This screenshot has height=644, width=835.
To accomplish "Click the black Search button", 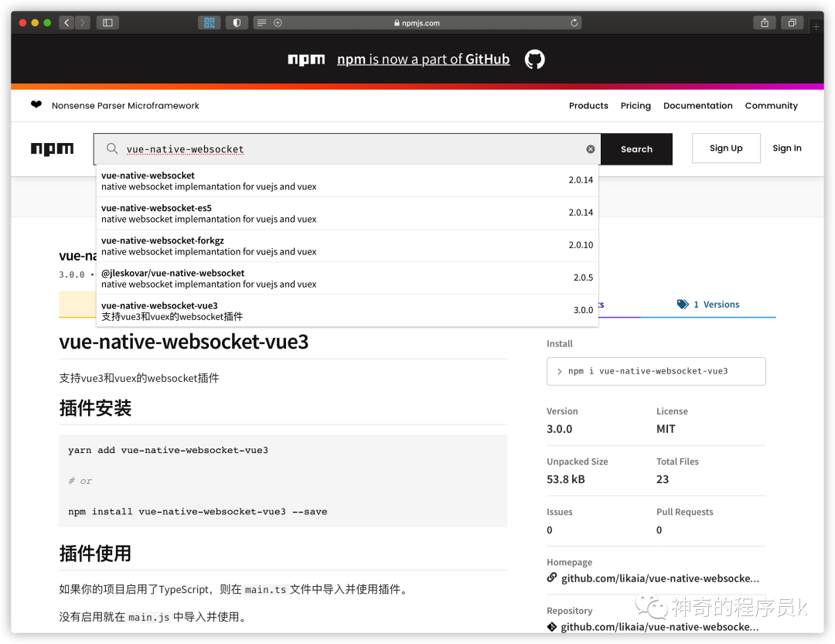I will [x=636, y=149].
